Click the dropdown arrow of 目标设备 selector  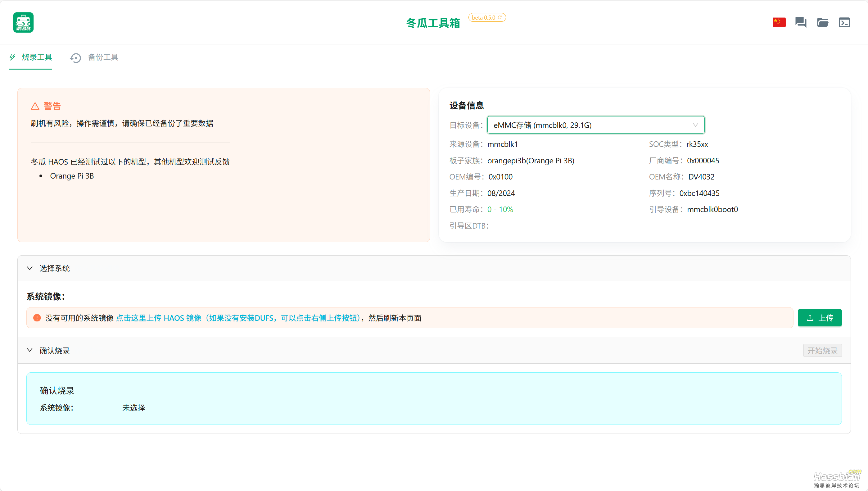695,125
